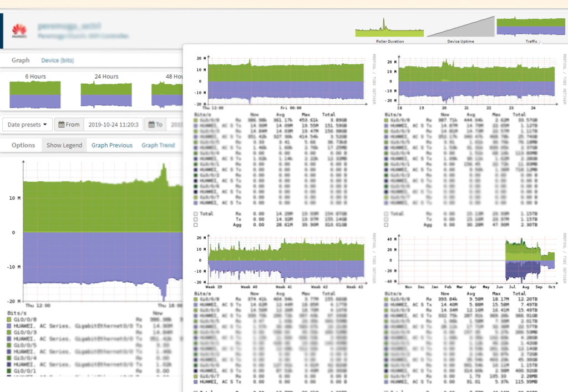Open the Device Uptime mini graph
The image size is (568, 392).
[460, 28]
